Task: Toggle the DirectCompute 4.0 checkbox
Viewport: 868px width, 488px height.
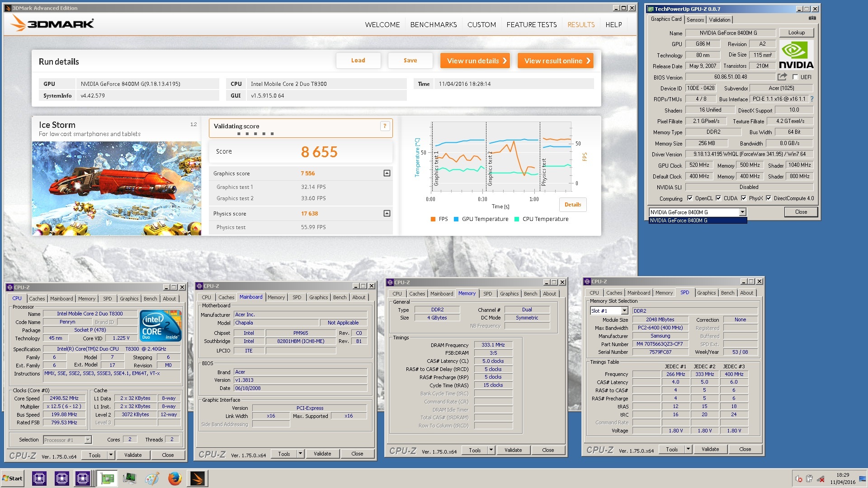Action: tap(769, 198)
